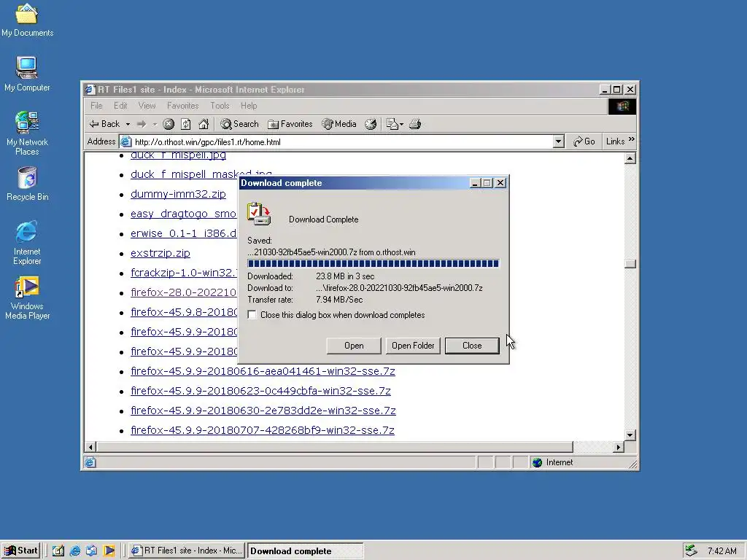Open the Help menu
Image resolution: width=747 pixels, height=560 pixels.
(249, 106)
